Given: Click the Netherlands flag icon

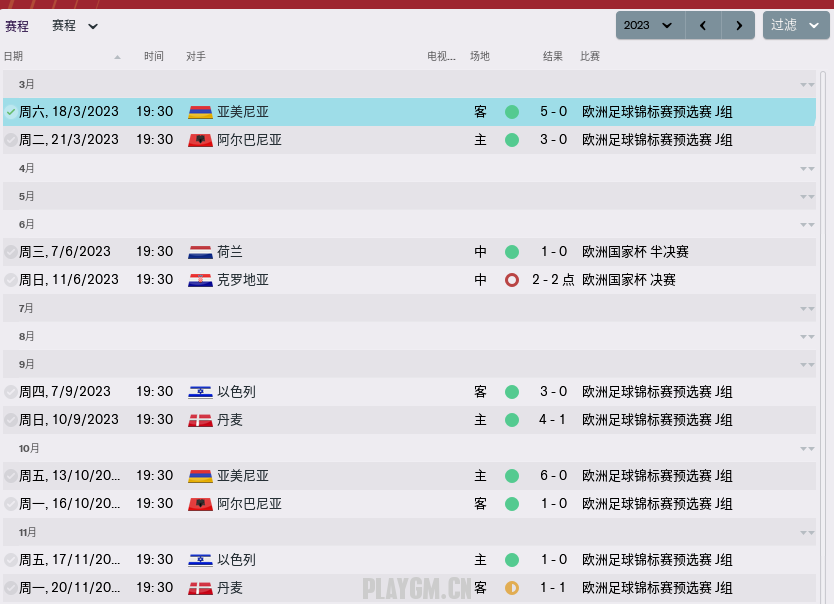Looking at the screenshot, I should [200, 252].
